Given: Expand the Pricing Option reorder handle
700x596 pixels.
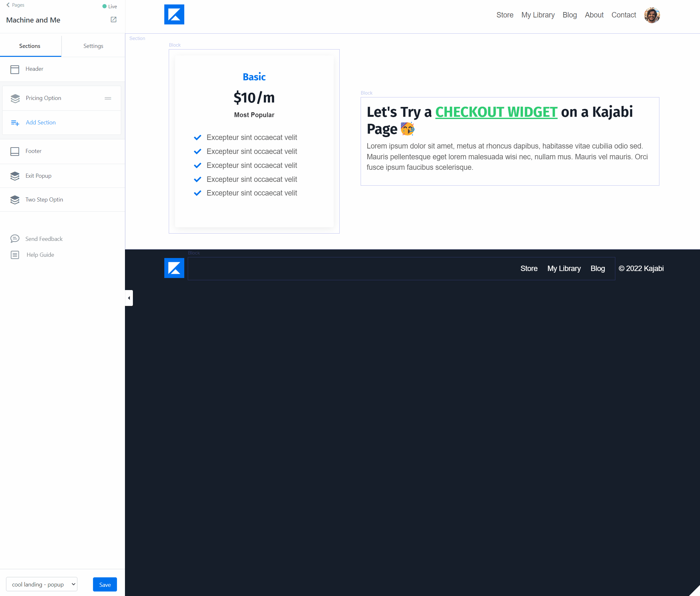Looking at the screenshot, I should tap(108, 98).
